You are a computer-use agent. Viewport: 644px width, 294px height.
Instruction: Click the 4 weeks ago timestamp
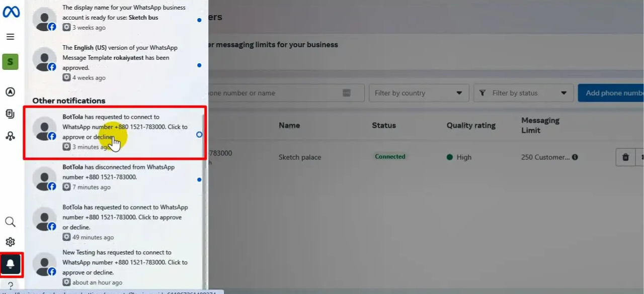[x=89, y=77]
